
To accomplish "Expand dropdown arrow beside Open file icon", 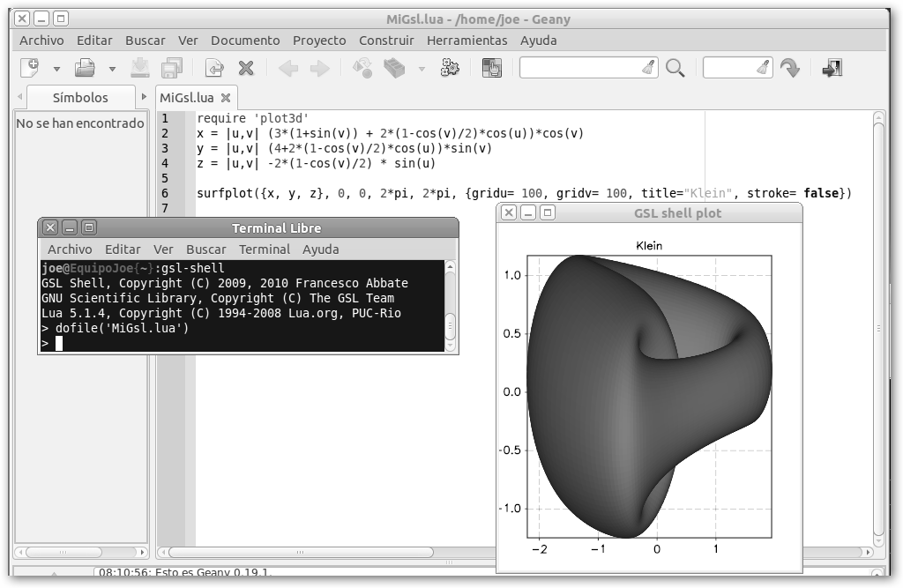I will pos(112,69).
